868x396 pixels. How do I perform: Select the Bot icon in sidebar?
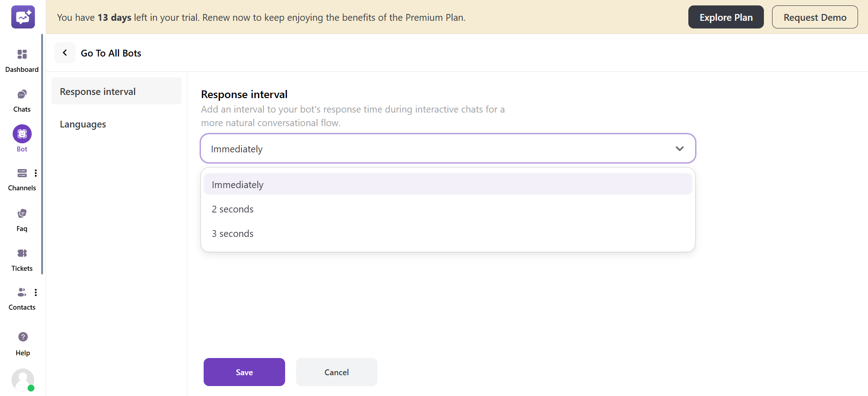(x=22, y=134)
